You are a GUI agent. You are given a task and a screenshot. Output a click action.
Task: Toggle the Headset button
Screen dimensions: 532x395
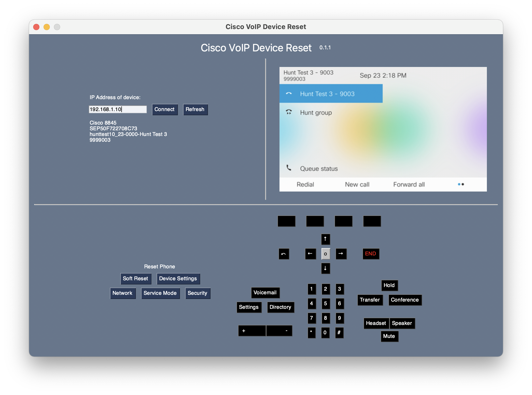pyautogui.click(x=376, y=323)
